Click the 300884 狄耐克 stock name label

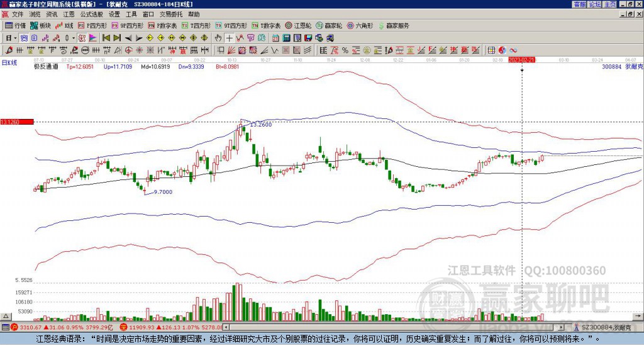(622, 66)
